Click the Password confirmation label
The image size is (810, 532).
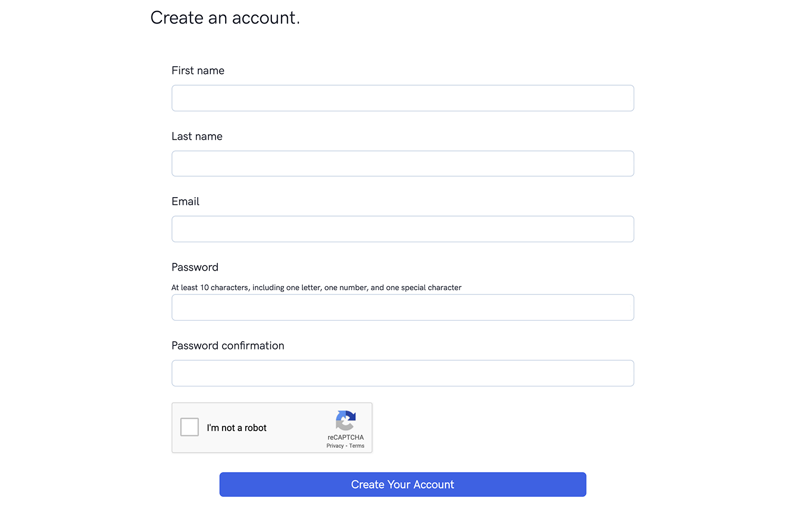pyautogui.click(x=228, y=345)
